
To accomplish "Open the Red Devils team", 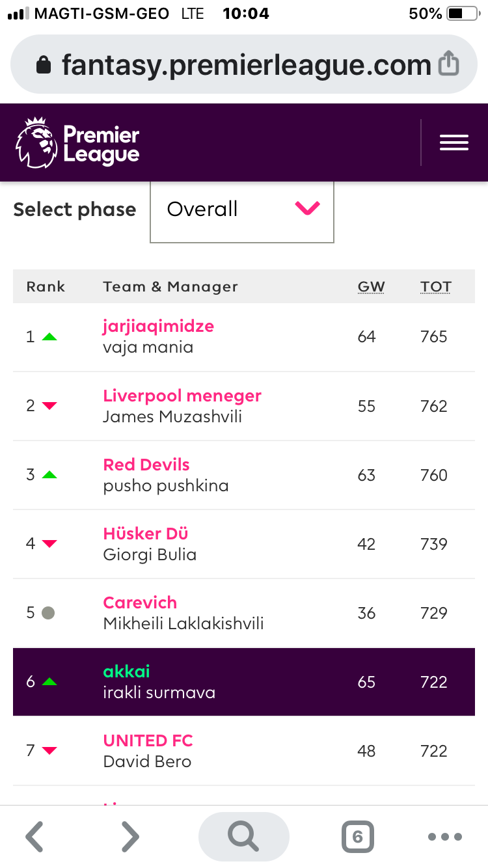I will (x=146, y=465).
